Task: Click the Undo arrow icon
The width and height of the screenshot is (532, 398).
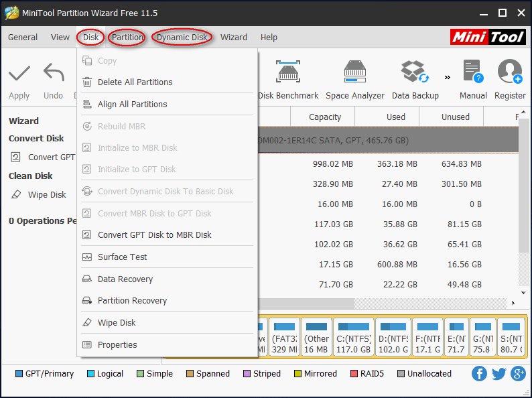Action: click(x=54, y=72)
